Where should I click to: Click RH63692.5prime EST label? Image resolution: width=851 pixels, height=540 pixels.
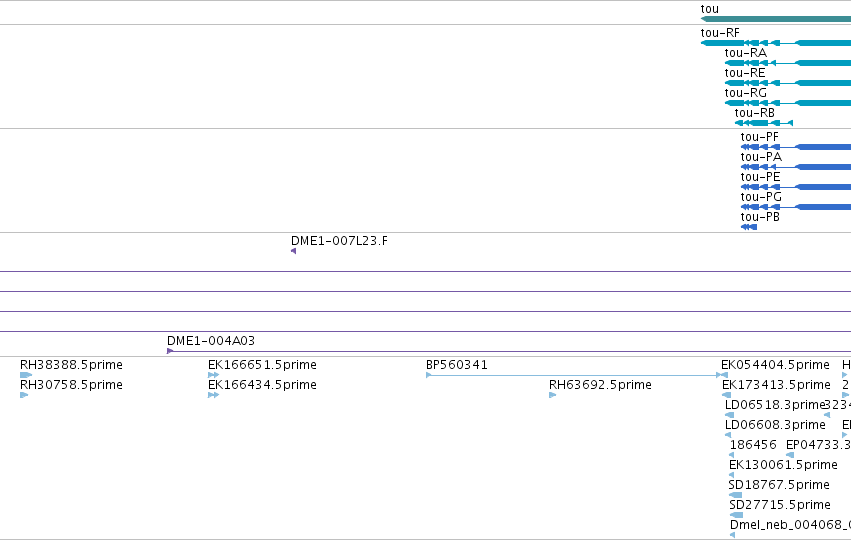pyautogui.click(x=600, y=385)
